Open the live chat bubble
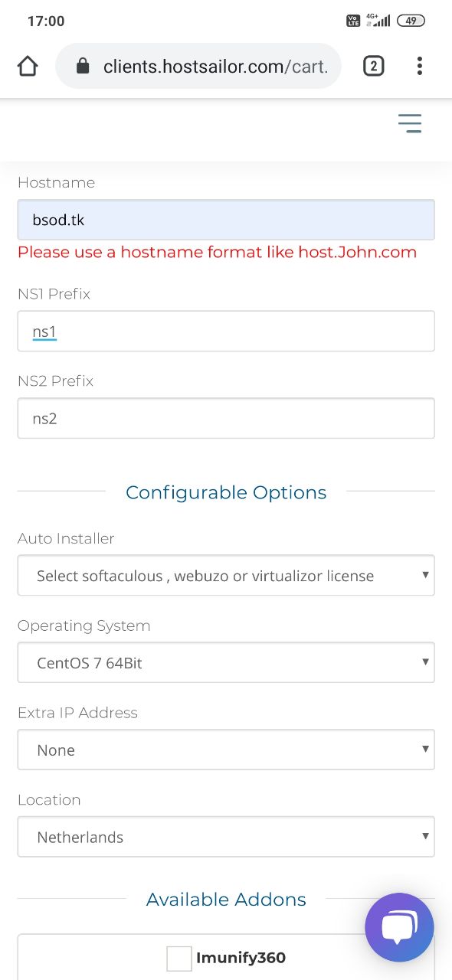 tap(399, 927)
